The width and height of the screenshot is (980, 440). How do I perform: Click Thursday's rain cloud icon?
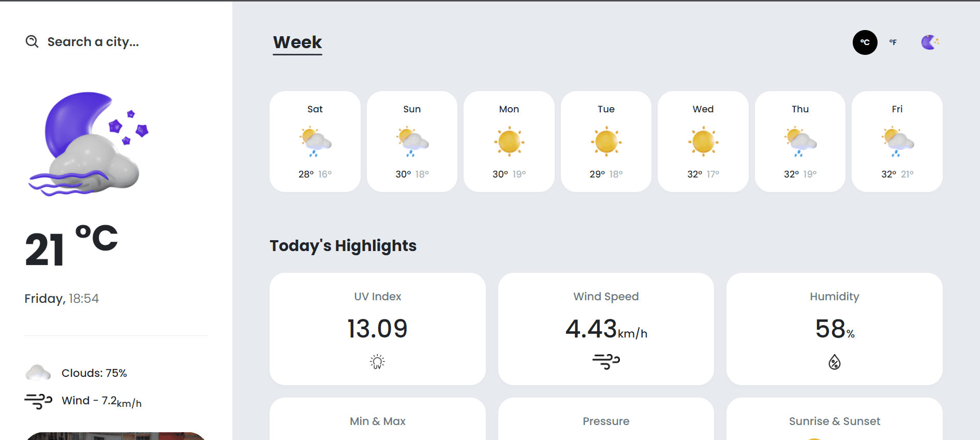click(800, 141)
